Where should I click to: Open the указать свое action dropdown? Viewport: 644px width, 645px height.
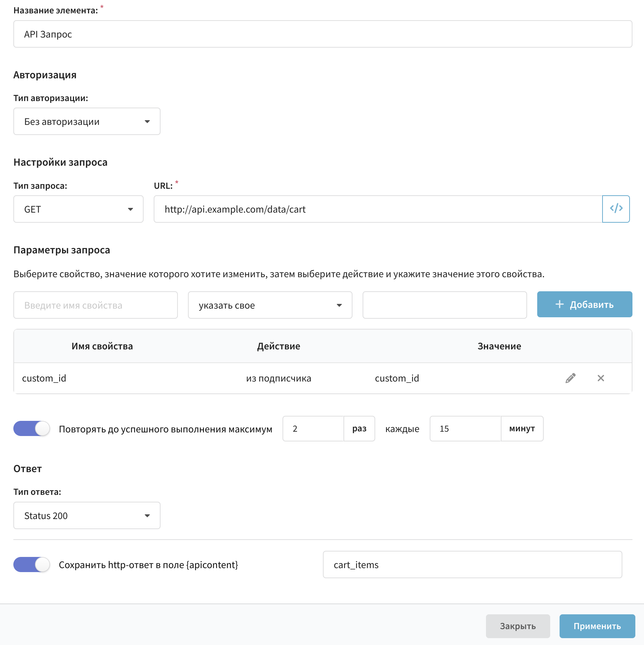270,305
